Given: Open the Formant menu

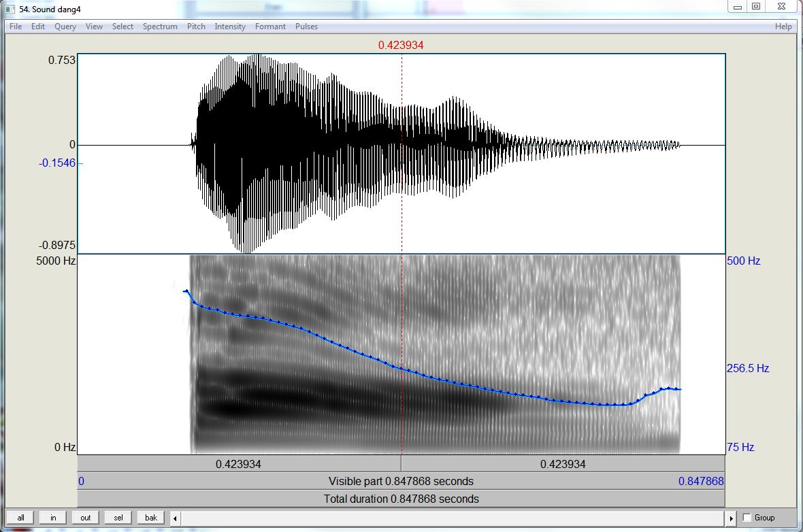Looking at the screenshot, I should 270,27.
